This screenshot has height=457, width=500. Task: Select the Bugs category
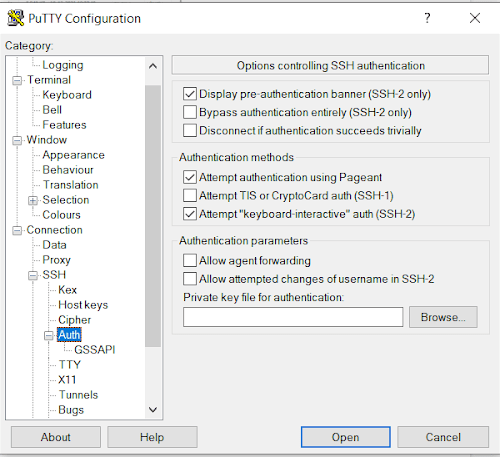click(71, 410)
